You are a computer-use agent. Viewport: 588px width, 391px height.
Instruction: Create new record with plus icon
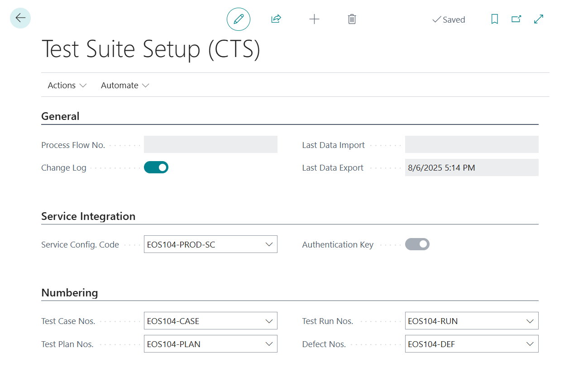pos(314,19)
